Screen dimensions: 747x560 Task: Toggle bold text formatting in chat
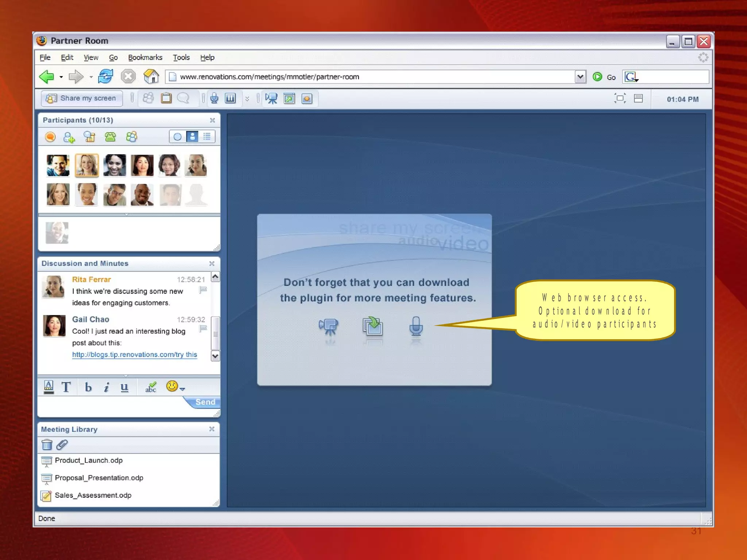pyautogui.click(x=88, y=387)
